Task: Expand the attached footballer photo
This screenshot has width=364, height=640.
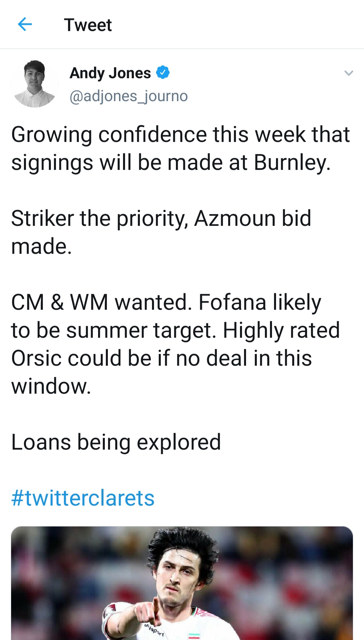Action: click(x=182, y=583)
